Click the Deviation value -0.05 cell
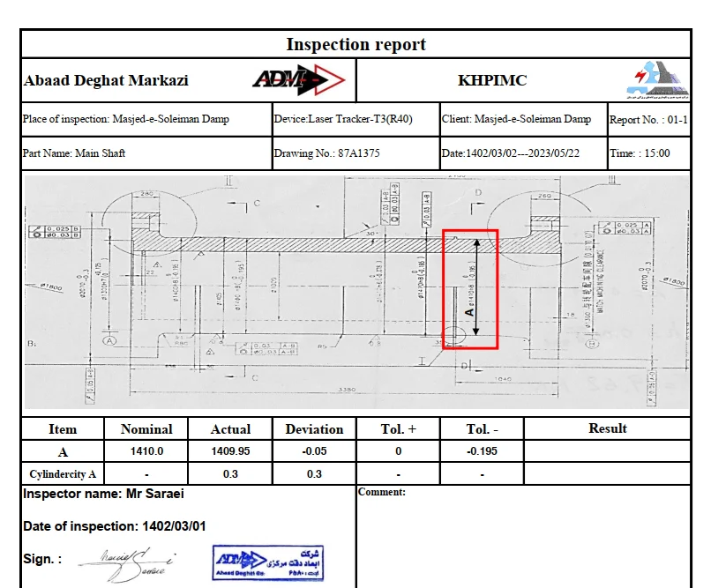 pos(313,451)
